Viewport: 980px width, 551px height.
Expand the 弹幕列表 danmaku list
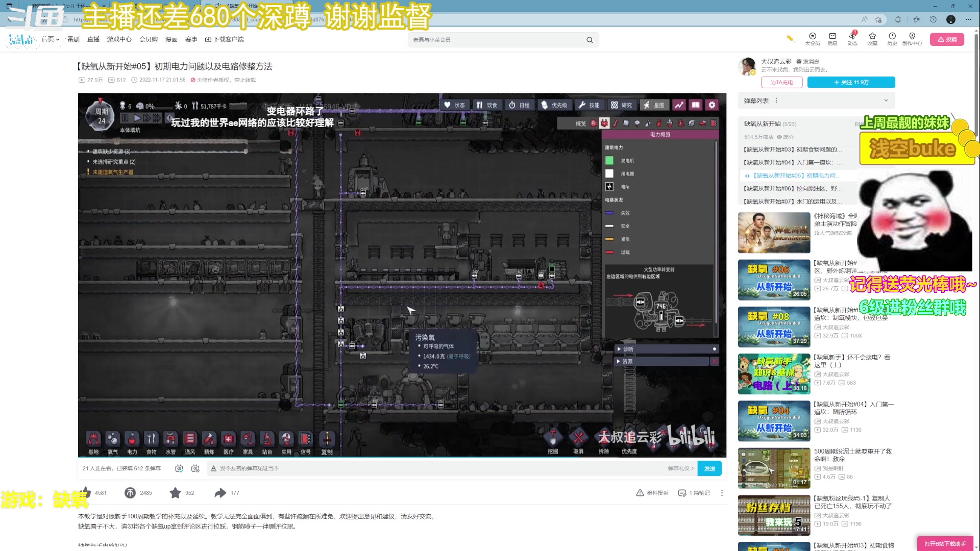pyautogui.click(x=887, y=101)
